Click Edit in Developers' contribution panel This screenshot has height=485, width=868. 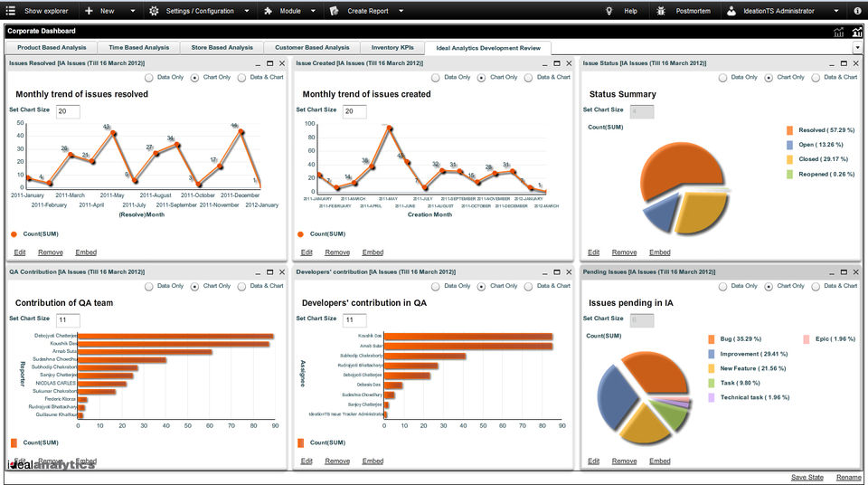(307, 461)
